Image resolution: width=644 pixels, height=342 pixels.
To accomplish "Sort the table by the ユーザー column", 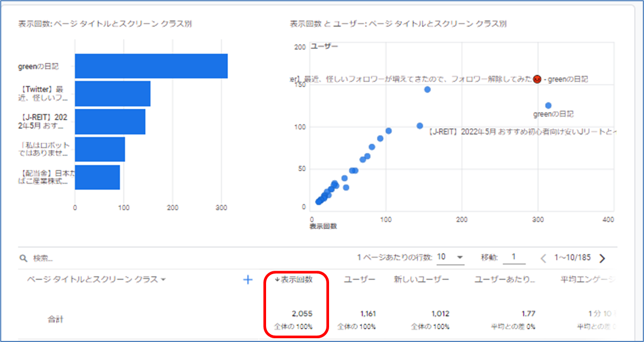I will coord(359,279).
